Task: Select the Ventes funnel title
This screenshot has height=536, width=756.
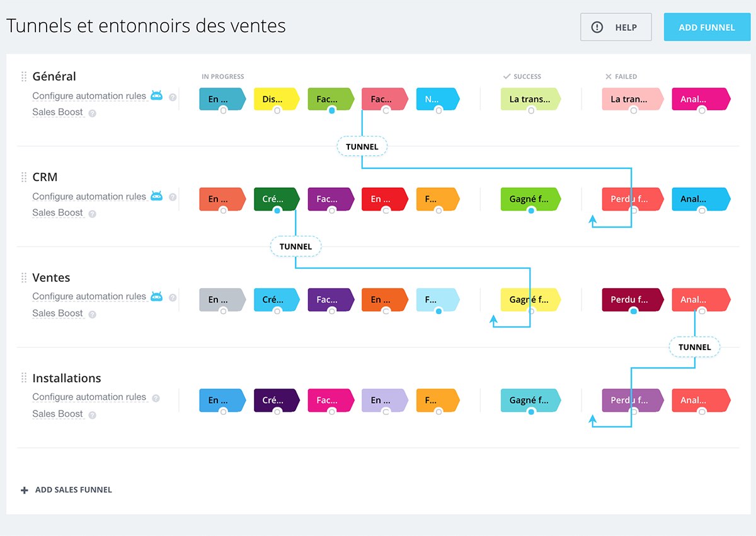Action: (51, 277)
